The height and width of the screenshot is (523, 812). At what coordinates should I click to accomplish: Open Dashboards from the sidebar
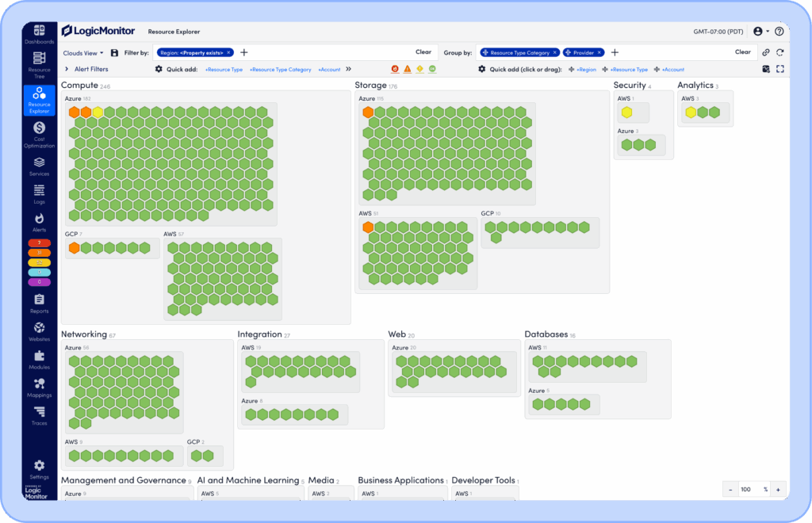(x=39, y=34)
